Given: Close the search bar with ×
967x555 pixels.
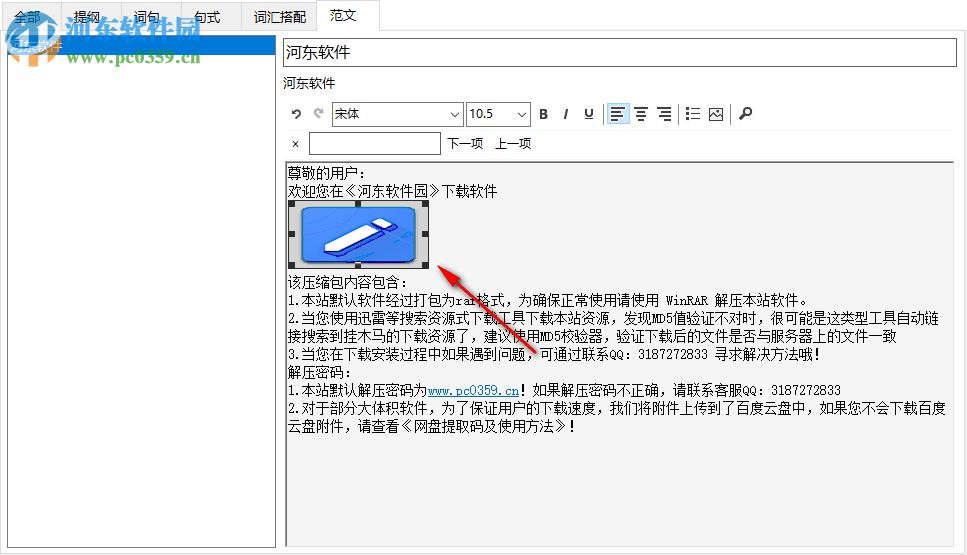Looking at the screenshot, I should click(295, 144).
